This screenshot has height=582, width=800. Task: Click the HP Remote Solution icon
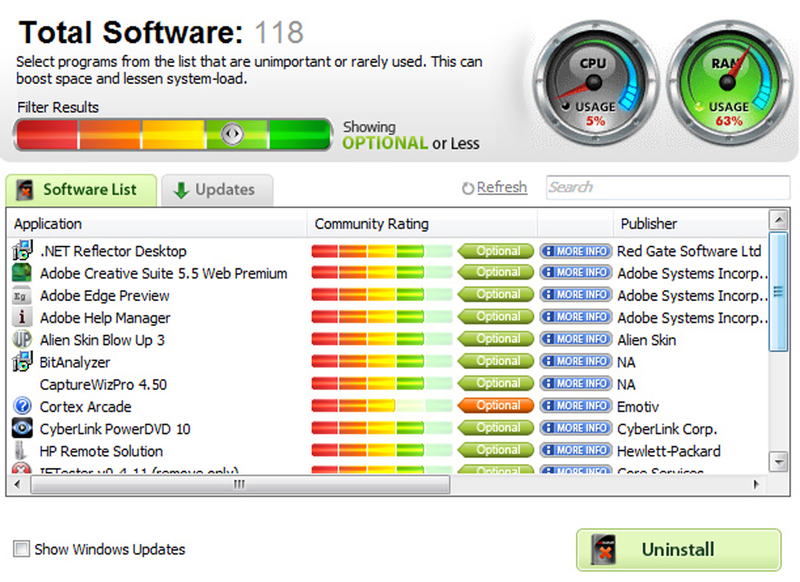click(x=21, y=451)
